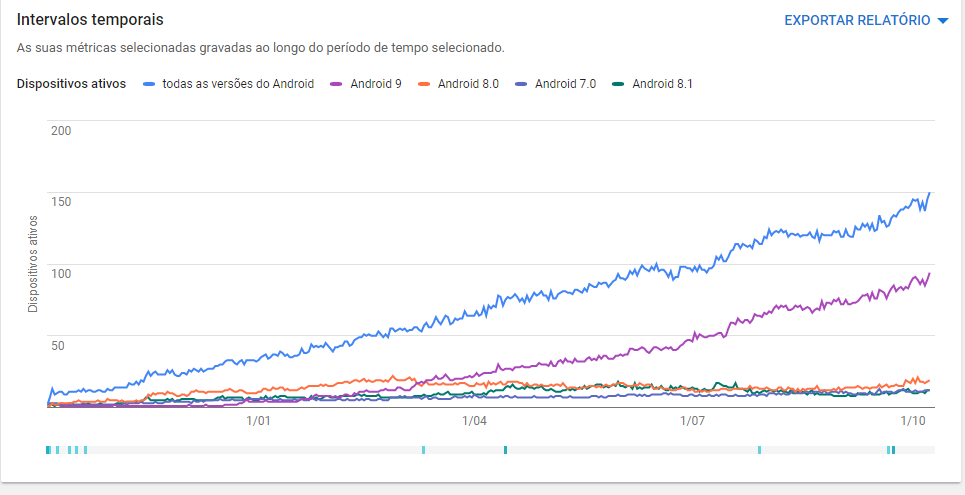Hide the Android 8.1 series label
The image size is (965, 495).
coord(662,84)
